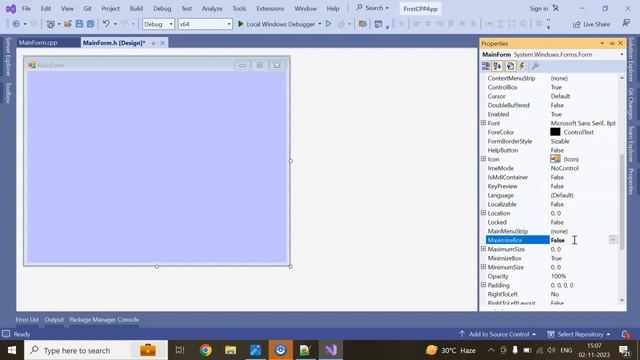Expand the Location property node
Viewport: 640px width, 360px height.
tap(483, 213)
